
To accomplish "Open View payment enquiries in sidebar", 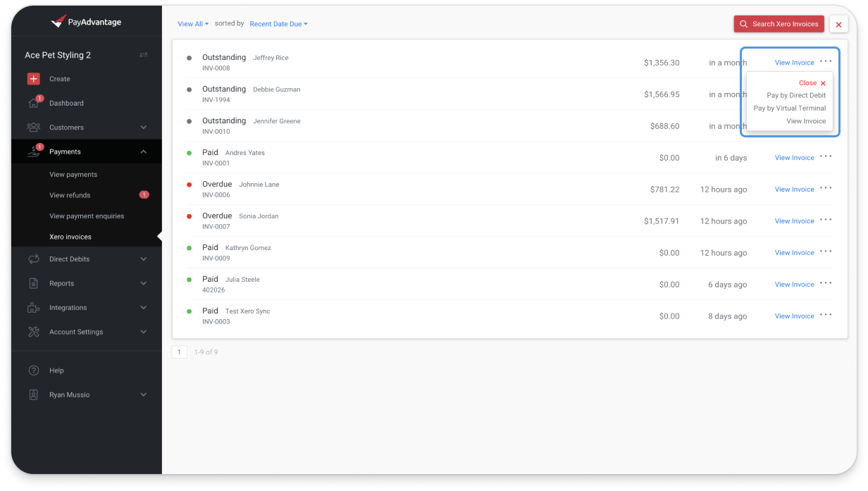I will click(87, 216).
